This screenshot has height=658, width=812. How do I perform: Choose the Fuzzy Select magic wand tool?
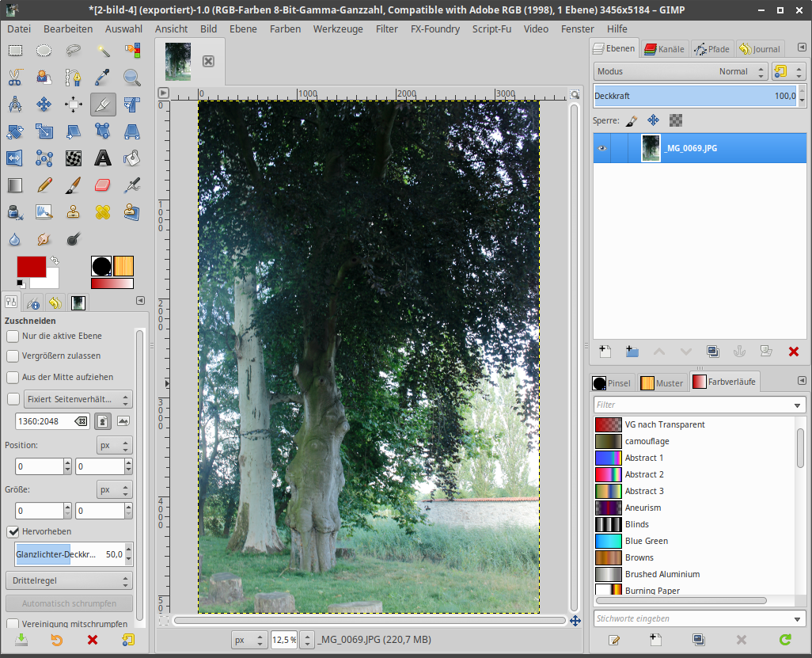pyautogui.click(x=103, y=51)
